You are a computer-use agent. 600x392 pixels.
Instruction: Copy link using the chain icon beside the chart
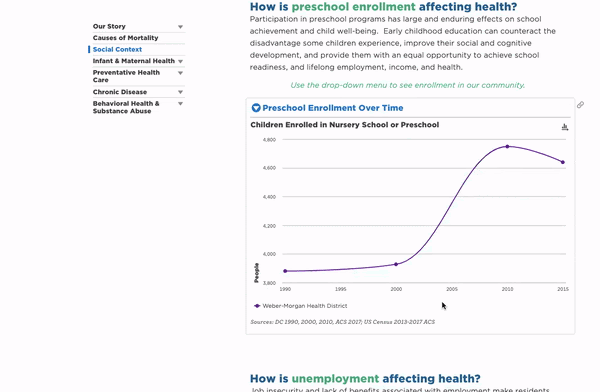(x=580, y=105)
